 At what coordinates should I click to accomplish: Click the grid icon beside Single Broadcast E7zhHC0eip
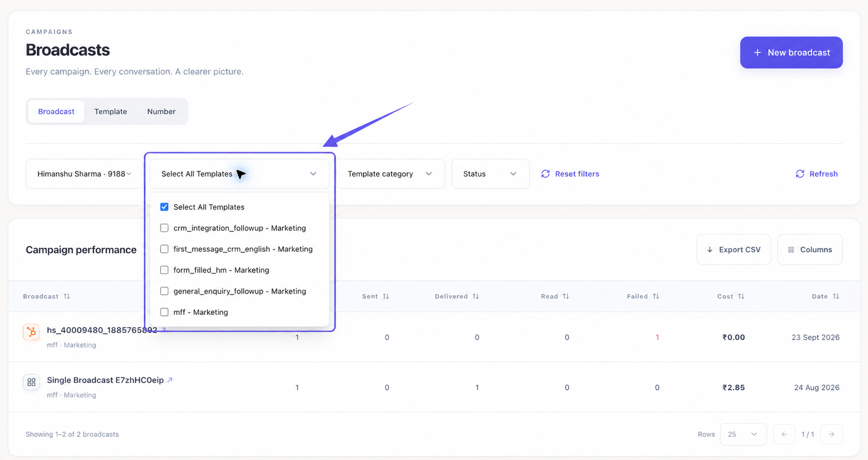(31, 382)
